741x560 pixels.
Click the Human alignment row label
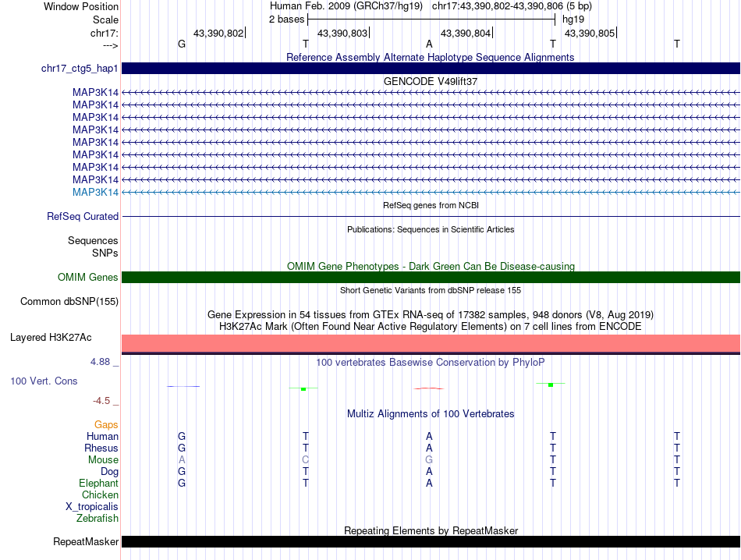coord(102,436)
